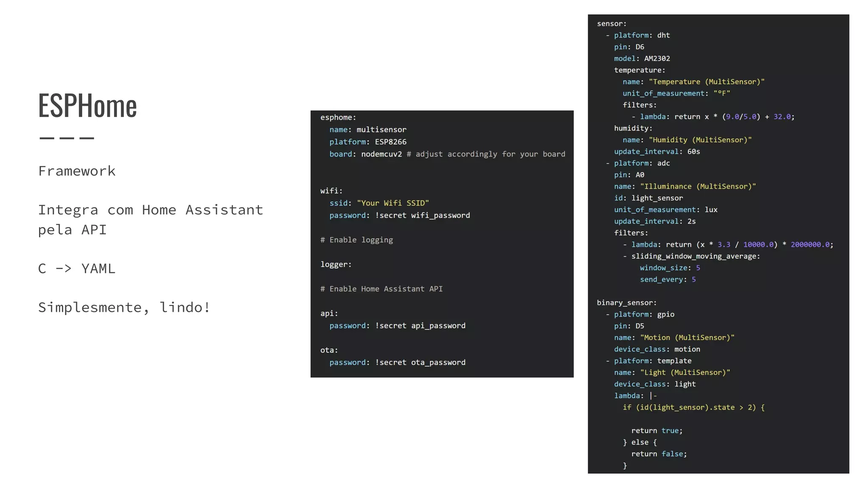Click 'device_class: light' line
868x488 pixels.
[655, 384]
